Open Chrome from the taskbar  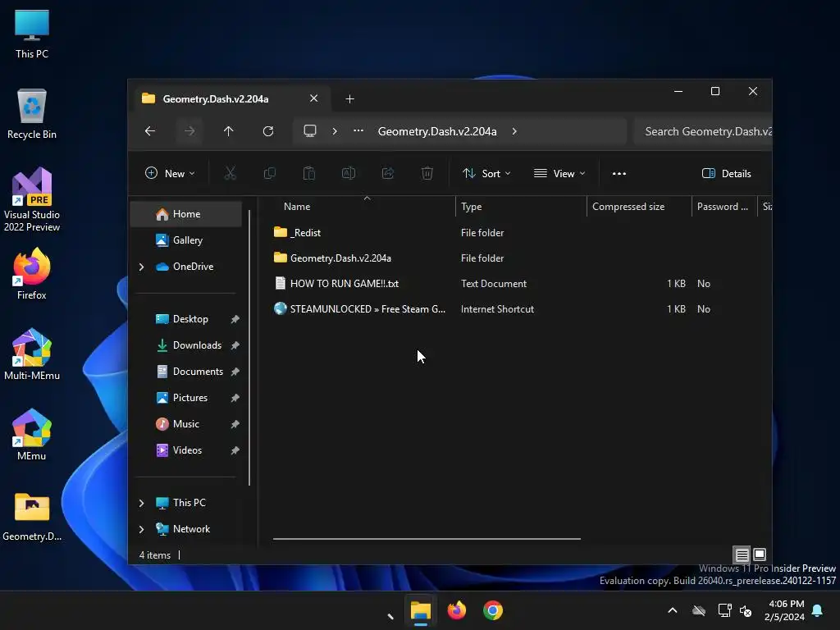(493, 610)
